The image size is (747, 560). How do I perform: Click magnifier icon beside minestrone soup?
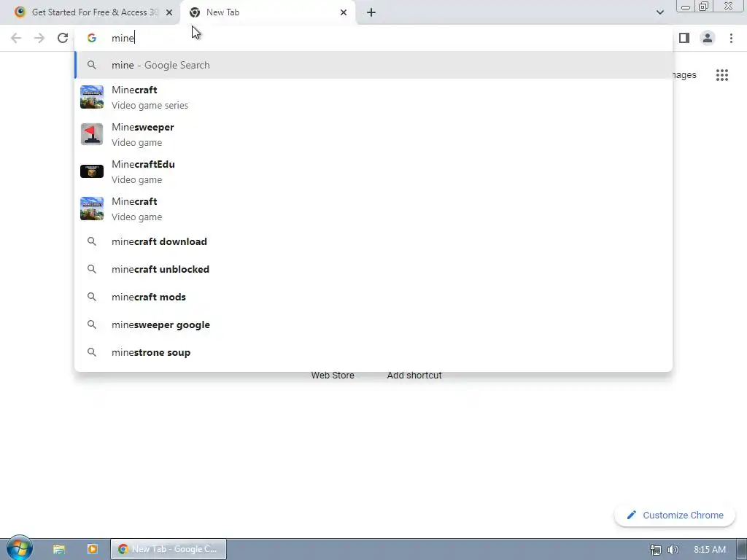92,352
